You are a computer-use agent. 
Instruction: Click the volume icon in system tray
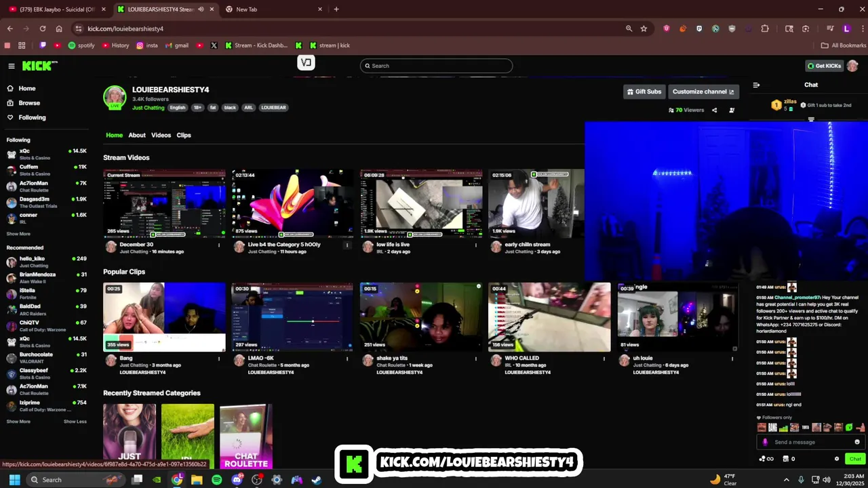pos(826,480)
